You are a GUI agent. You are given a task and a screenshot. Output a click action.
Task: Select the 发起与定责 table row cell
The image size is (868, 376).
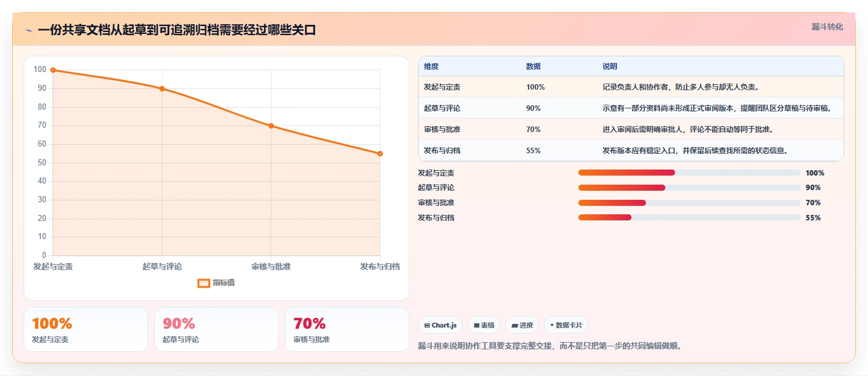pos(442,87)
